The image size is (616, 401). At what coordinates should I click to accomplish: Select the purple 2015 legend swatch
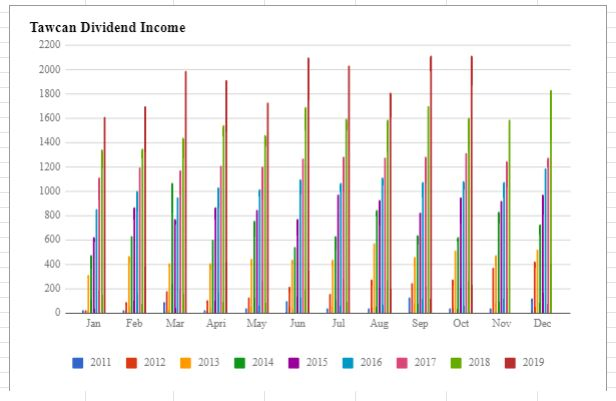(294, 362)
